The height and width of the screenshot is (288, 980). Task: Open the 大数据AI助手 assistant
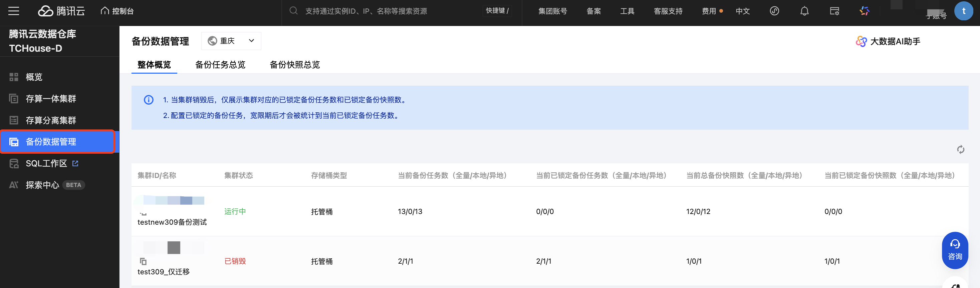[x=888, y=41]
